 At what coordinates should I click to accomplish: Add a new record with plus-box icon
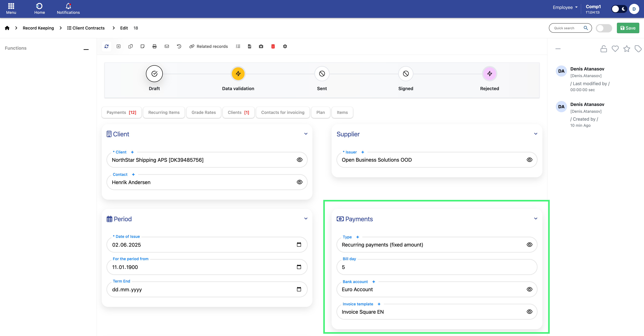coord(118,46)
